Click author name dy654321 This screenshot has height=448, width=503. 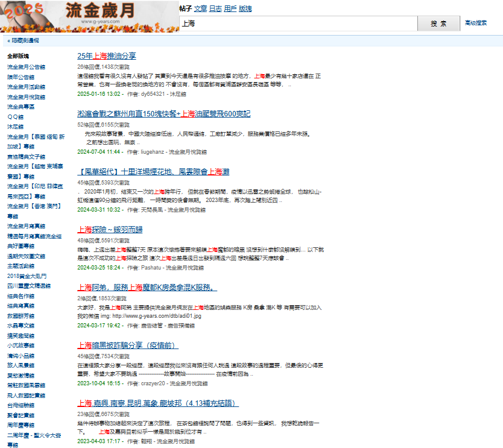point(153,94)
